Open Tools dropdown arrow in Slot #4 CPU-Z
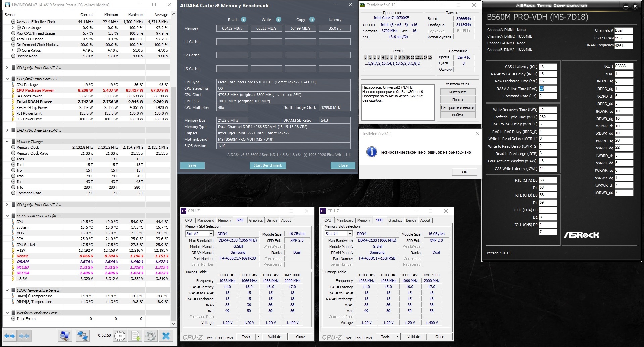Image resolution: width=644 pixels, height=347 pixels. tap(397, 337)
